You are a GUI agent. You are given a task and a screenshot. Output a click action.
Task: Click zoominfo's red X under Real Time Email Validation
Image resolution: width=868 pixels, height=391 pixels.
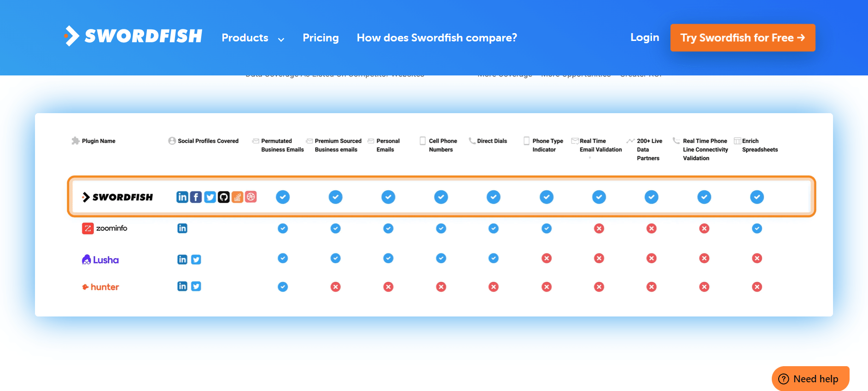point(599,228)
